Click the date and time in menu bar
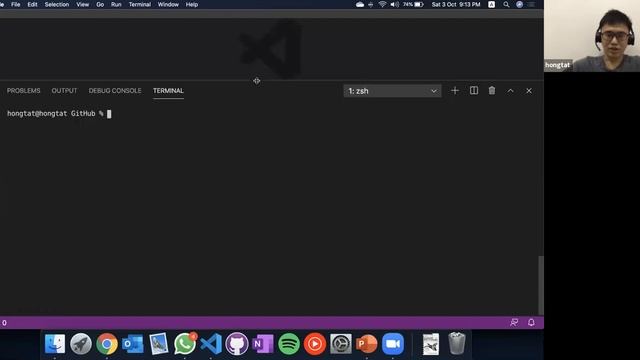Viewport: 640px width, 360px height. pyautogui.click(x=456, y=4)
